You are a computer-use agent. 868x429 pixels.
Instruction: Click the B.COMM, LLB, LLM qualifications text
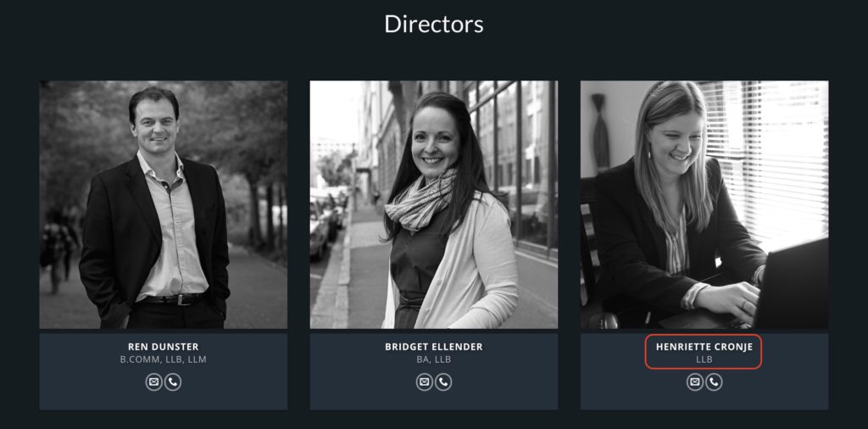164,359
